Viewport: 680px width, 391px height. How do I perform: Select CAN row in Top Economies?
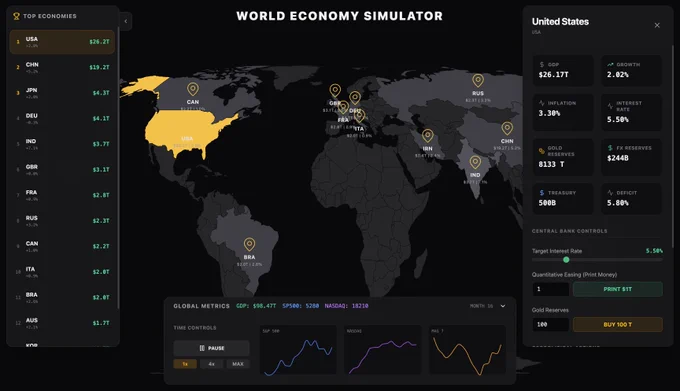(62, 246)
